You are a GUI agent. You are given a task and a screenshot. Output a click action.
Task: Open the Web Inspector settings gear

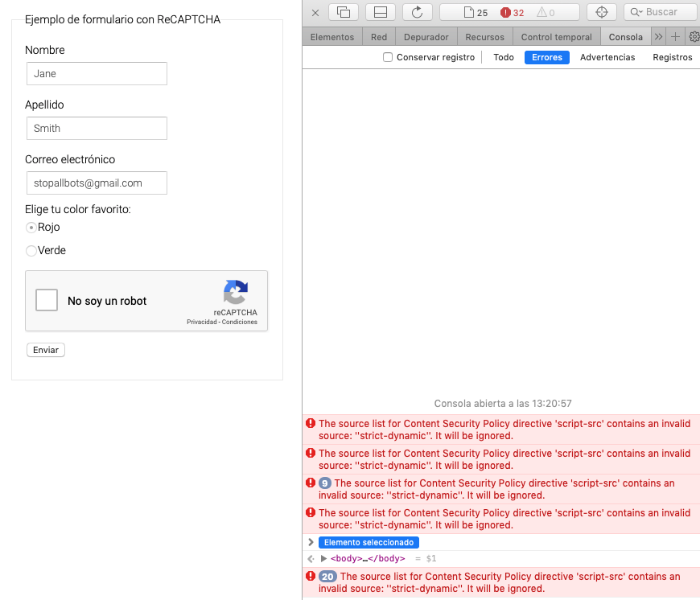[694, 36]
